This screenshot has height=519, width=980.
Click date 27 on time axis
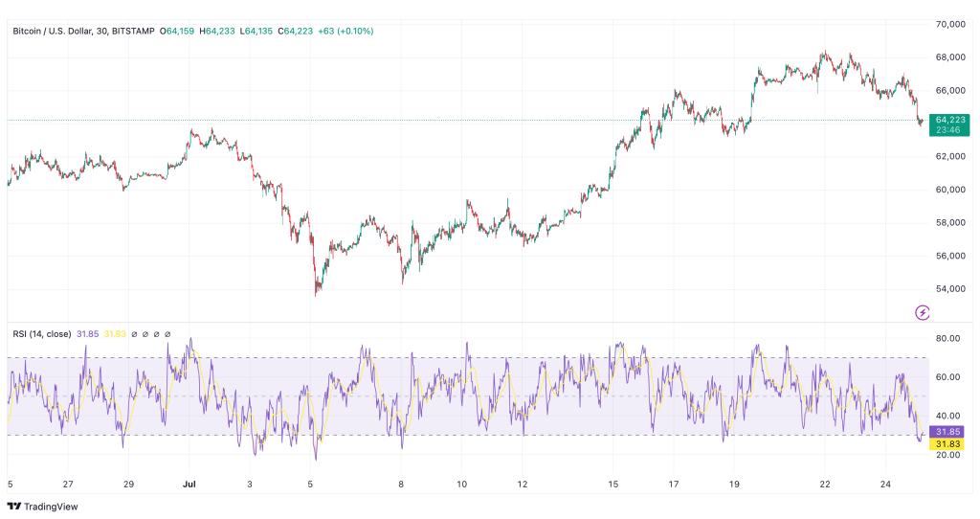(x=68, y=484)
